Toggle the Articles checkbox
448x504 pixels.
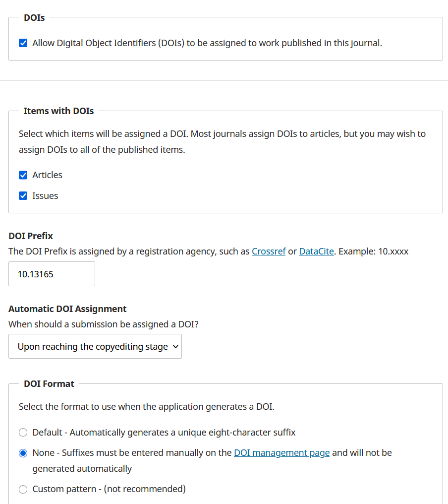click(23, 175)
